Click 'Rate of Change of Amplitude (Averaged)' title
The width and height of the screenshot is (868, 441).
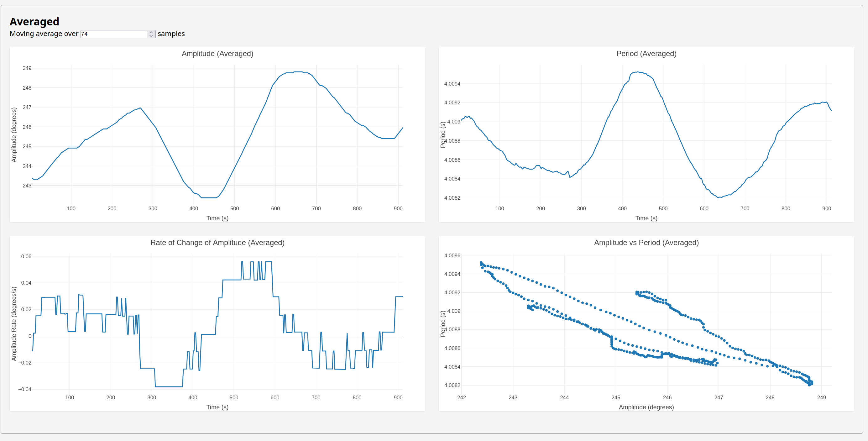click(x=217, y=242)
